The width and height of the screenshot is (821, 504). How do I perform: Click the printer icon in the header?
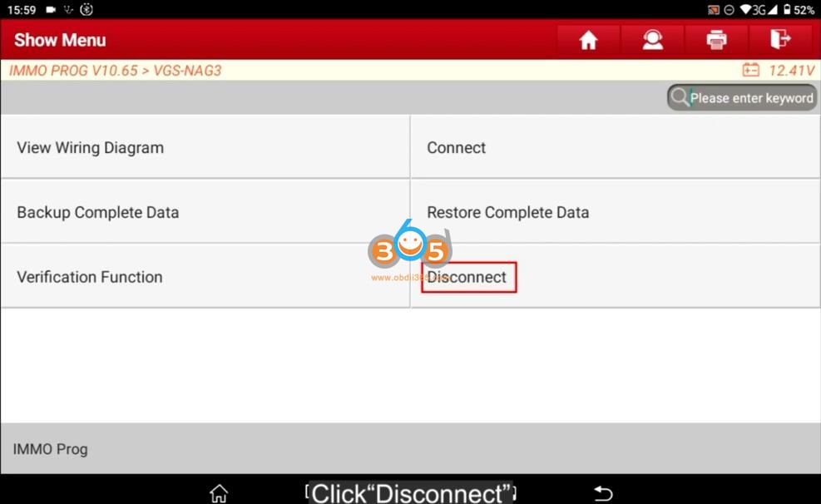click(x=716, y=40)
